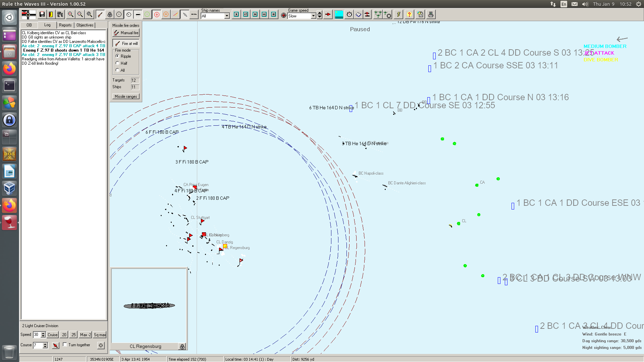The width and height of the screenshot is (644, 362).
Task: Increase the Speed spinner value
Action: point(43,333)
